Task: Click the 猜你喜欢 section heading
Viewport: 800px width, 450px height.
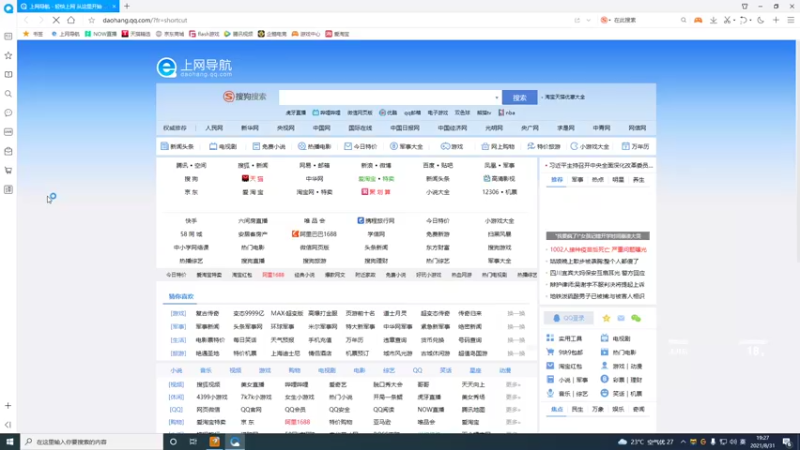Action: (x=181, y=296)
